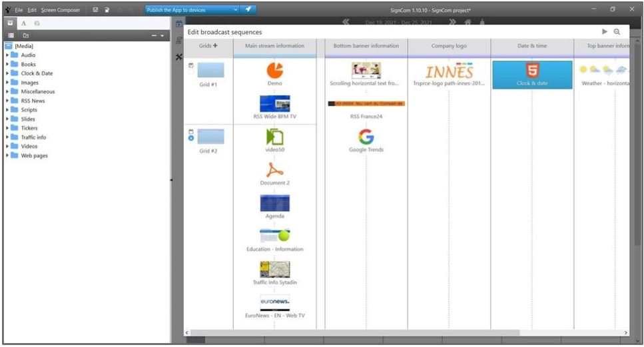Expand the Audio folder

(7, 55)
